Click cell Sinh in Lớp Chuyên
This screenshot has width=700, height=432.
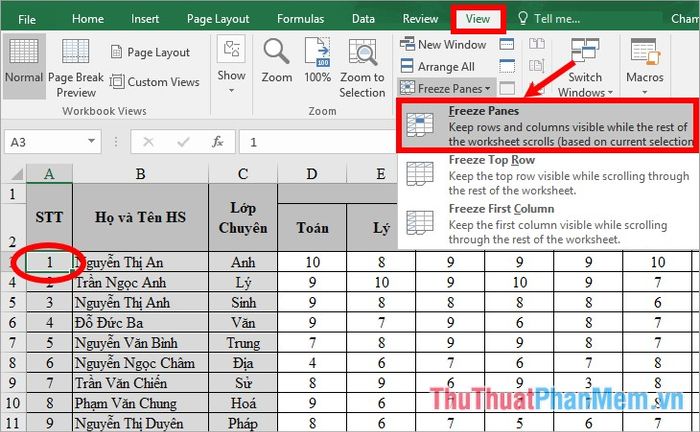(243, 303)
